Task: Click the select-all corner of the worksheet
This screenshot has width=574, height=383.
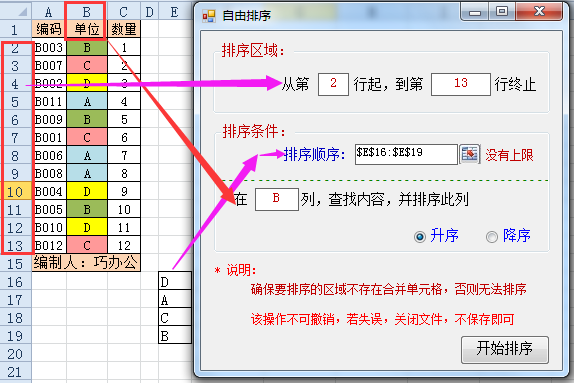Action: point(16,12)
